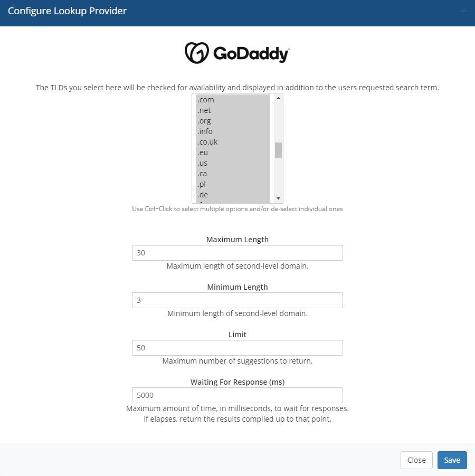Click the GoDaddy logo
Screen dimensions: 475x476
point(237,53)
